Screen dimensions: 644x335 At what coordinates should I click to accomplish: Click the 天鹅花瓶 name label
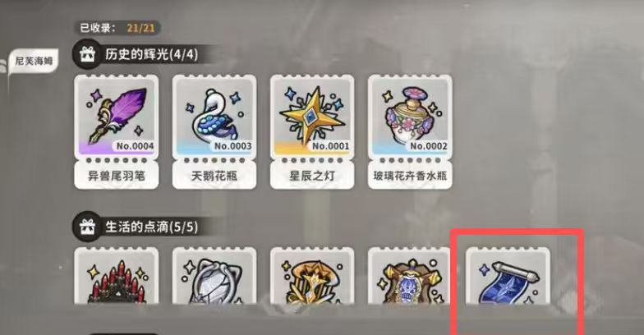tap(214, 176)
